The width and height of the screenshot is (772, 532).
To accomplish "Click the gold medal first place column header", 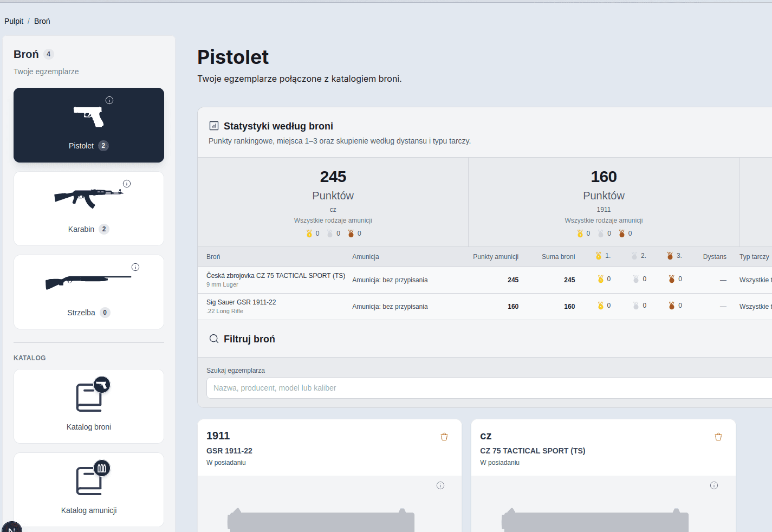I will tap(602, 256).
